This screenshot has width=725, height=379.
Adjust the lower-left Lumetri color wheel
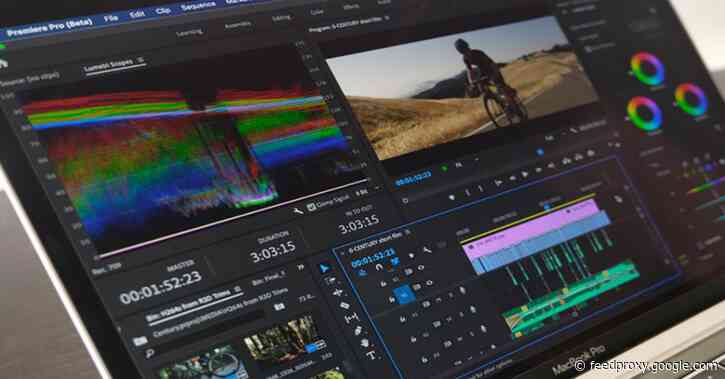pos(645,114)
